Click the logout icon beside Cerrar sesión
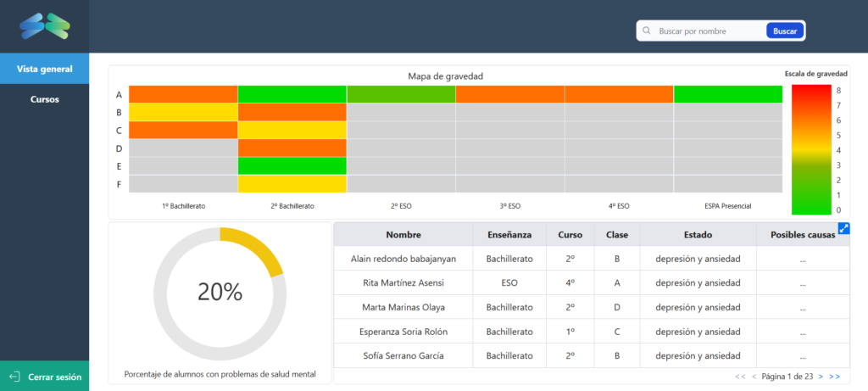The image size is (868, 391). click(x=15, y=377)
